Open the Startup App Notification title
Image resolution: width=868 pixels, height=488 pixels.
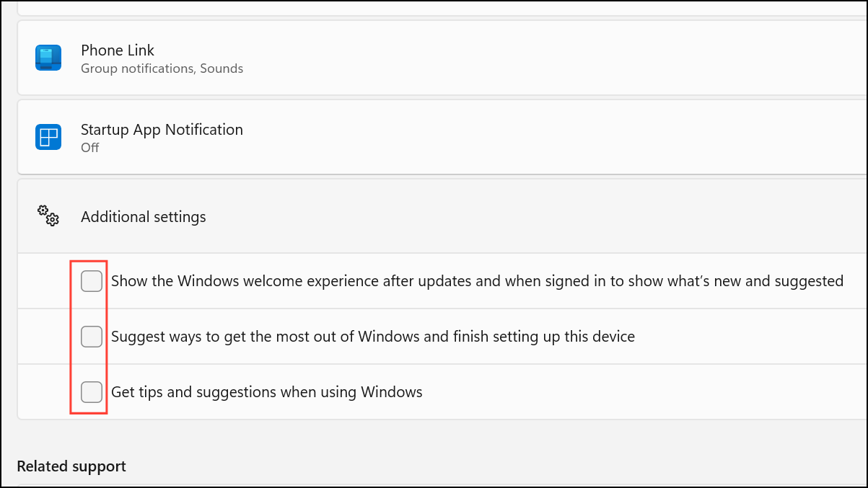click(x=162, y=130)
